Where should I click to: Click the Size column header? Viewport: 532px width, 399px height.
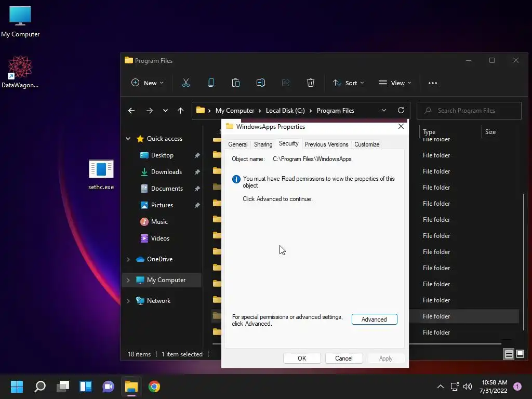(x=490, y=131)
